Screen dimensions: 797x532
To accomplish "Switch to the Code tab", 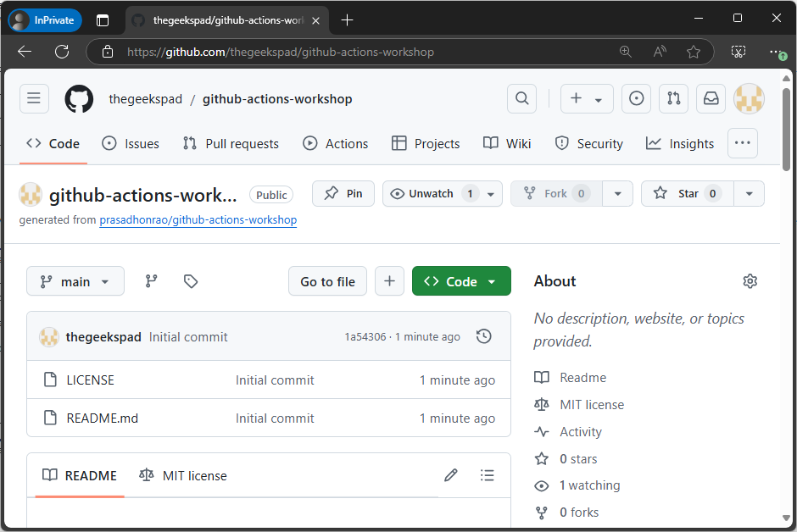I will (53, 144).
